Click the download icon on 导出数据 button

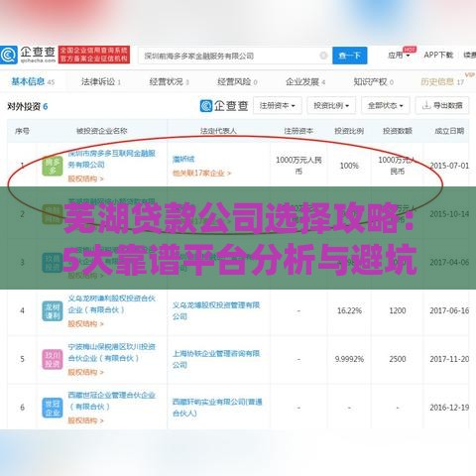(x=426, y=105)
